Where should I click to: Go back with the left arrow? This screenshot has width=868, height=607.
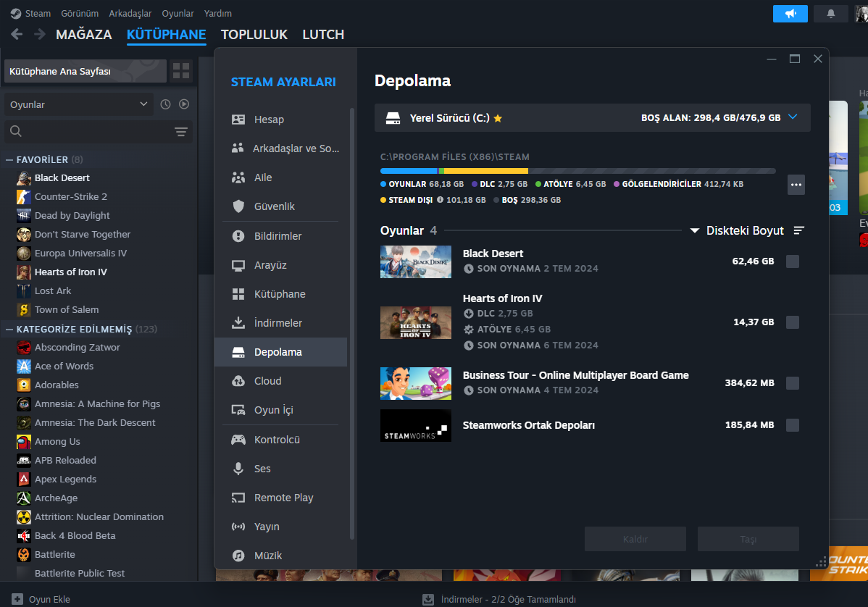[x=17, y=34]
